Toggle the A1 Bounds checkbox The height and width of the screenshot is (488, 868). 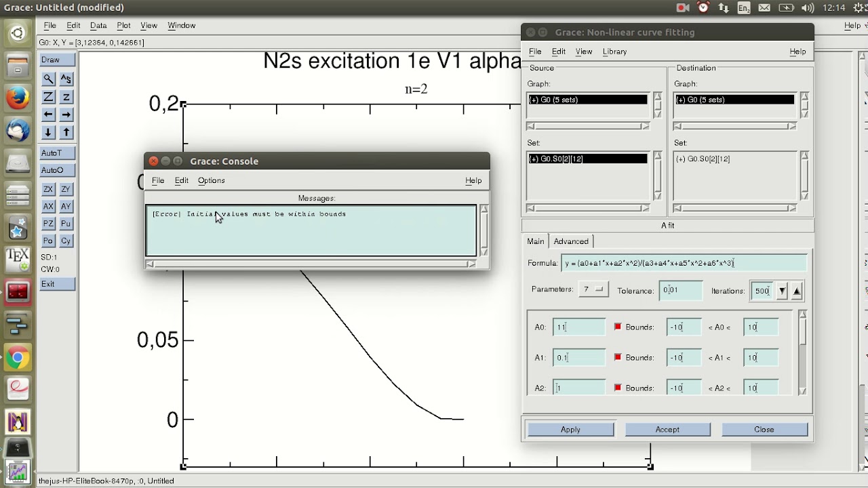618,357
